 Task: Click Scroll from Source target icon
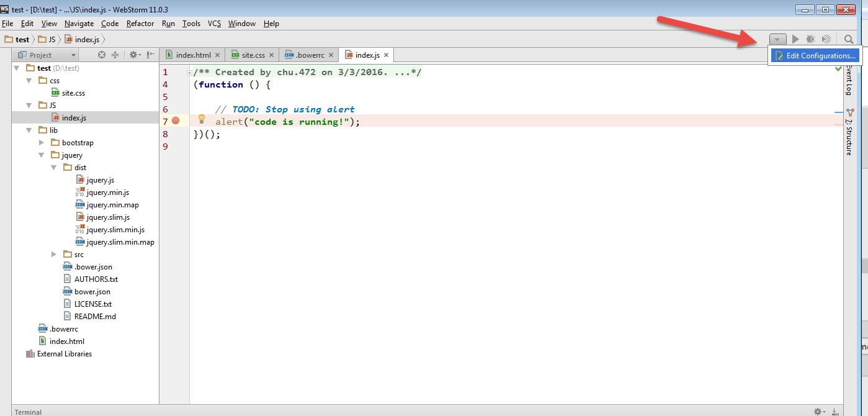click(102, 55)
